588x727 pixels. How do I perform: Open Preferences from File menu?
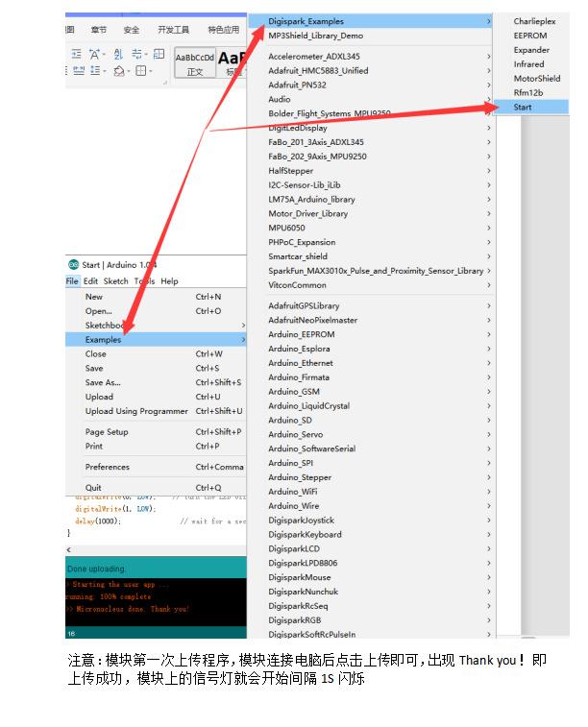tap(108, 467)
